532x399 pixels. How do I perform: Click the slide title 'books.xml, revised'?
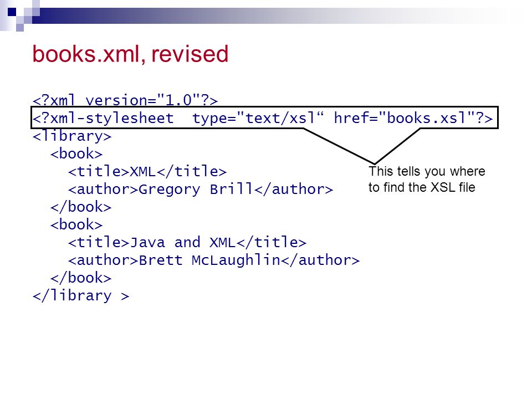pyautogui.click(x=130, y=54)
